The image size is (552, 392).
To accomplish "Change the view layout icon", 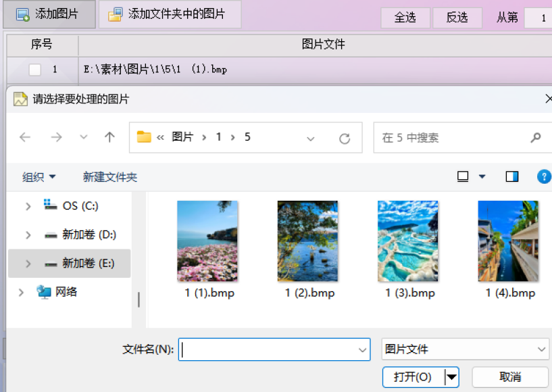I will pos(463,176).
